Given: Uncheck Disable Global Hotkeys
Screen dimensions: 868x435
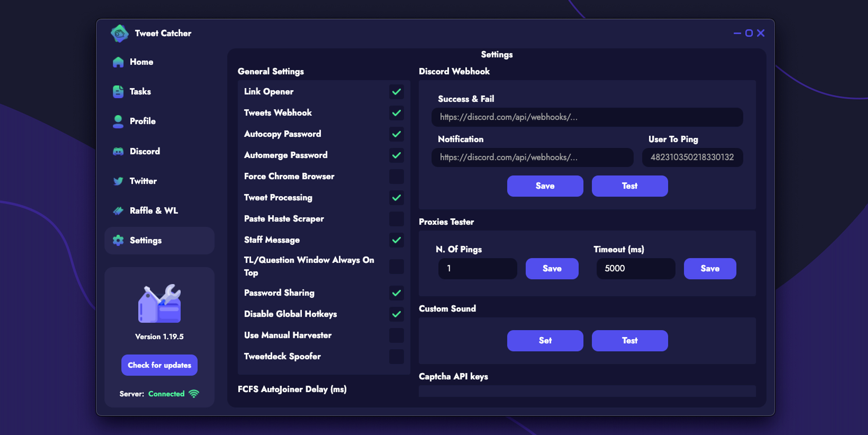Looking at the screenshot, I should 396,314.
